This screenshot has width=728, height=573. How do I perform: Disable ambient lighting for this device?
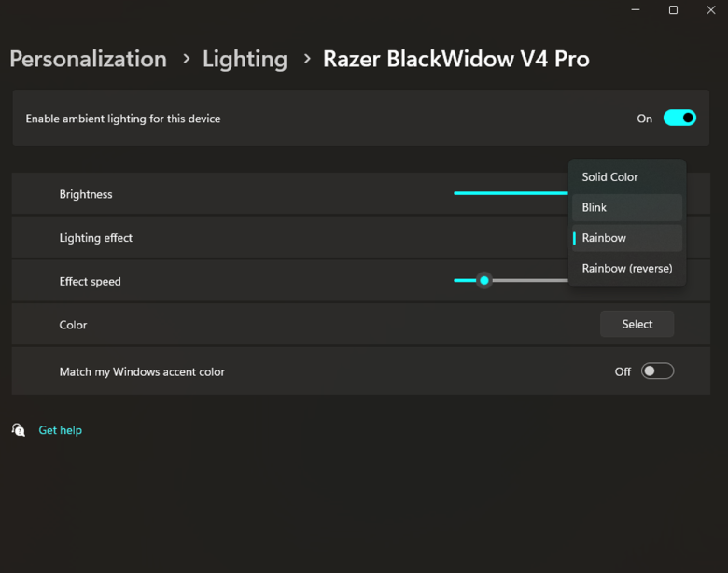(x=679, y=118)
